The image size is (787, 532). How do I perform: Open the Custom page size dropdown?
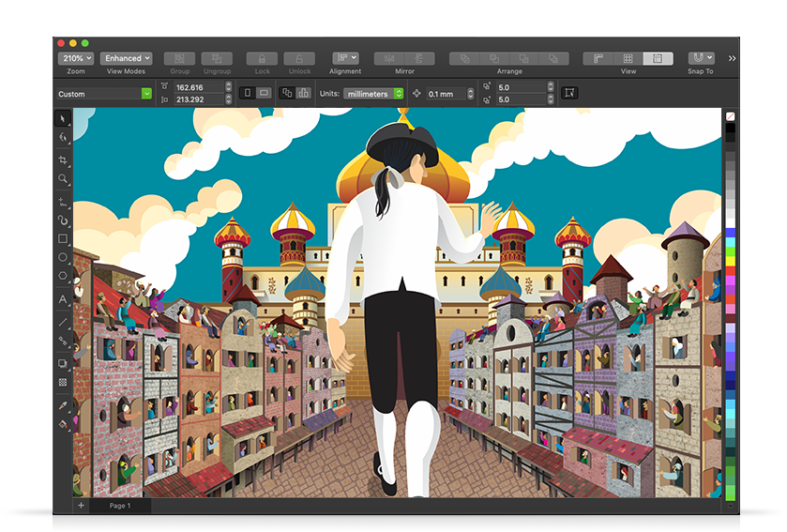[x=104, y=94]
